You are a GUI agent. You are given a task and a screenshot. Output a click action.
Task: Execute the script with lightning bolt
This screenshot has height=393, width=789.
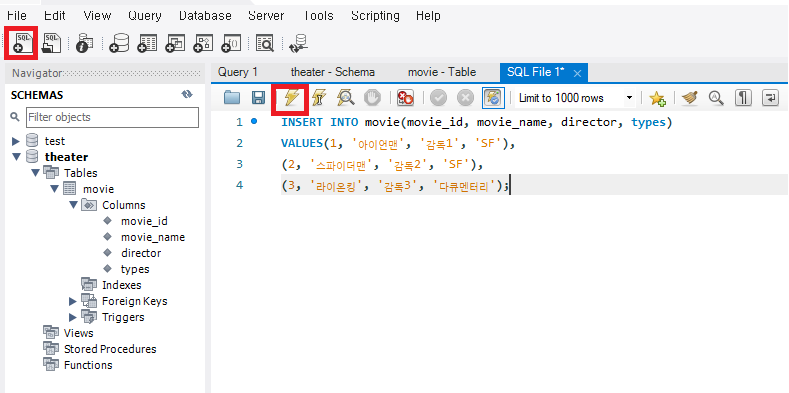pos(291,98)
